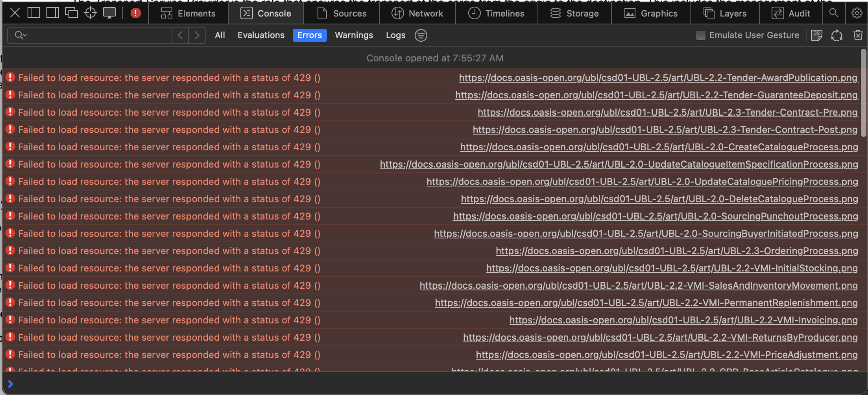The height and width of the screenshot is (395, 868).
Task: Click the red error count badge
Action: pos(136,13)
